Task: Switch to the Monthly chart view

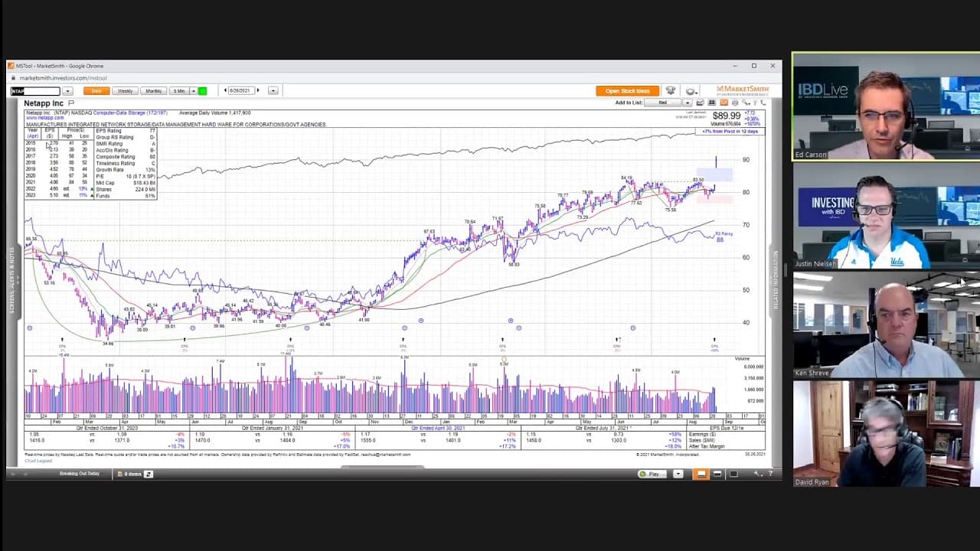Action: (153, 91)
